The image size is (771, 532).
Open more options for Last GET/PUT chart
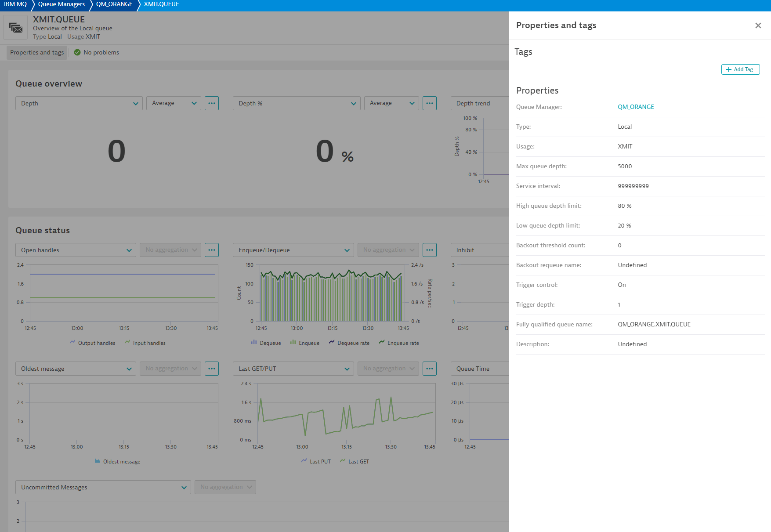coord(429,369)
